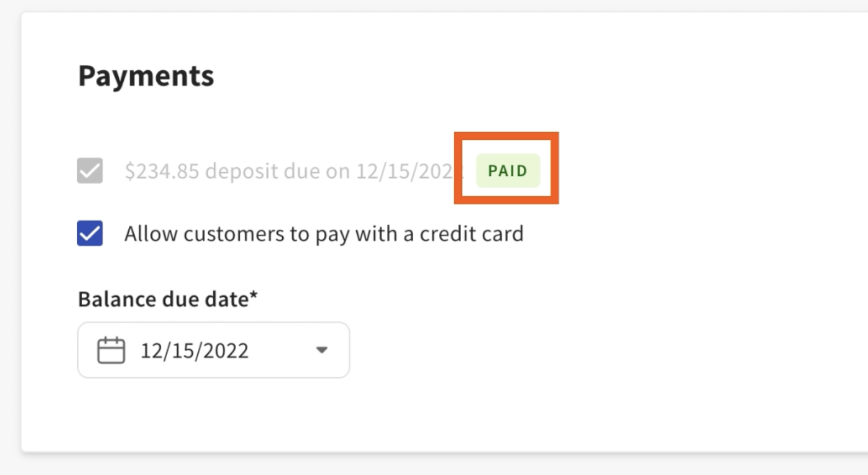This screenshot has height=475, width=868.
Task: Open the Balance due date dropdown arrow
Action: (x=322, y=350)
